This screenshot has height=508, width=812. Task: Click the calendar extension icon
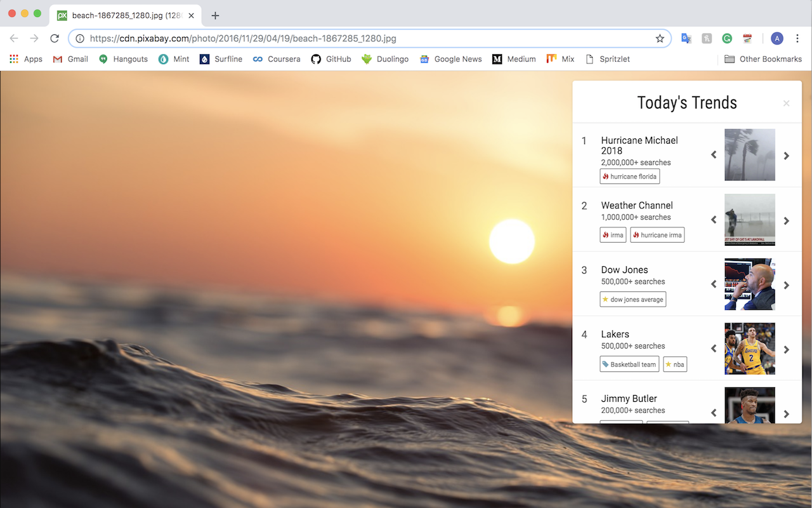point(747,39)
